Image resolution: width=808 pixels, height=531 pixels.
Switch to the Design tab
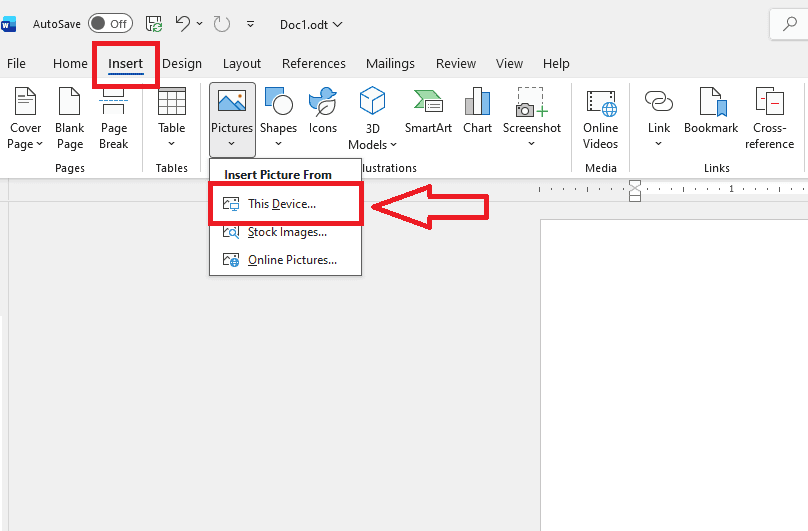pyautogui.click(x=182, y=63)
